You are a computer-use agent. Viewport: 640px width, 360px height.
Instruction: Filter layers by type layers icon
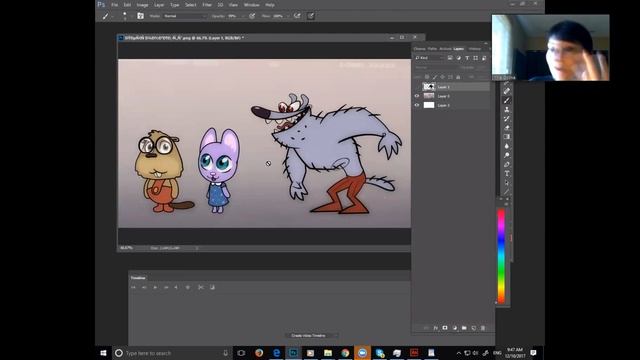coord(467,58)
